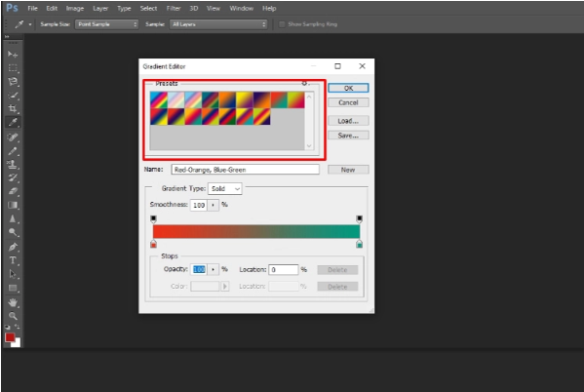The image size is (584, 392).
Task: Select the Pen tool
Action: point(13,247)
